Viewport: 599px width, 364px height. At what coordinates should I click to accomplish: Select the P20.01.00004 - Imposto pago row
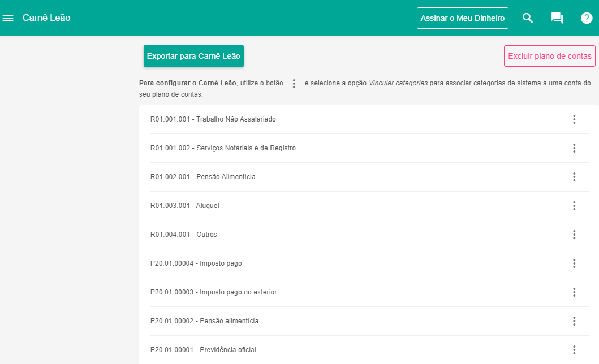pyautogui.click(x=196, y=263)
